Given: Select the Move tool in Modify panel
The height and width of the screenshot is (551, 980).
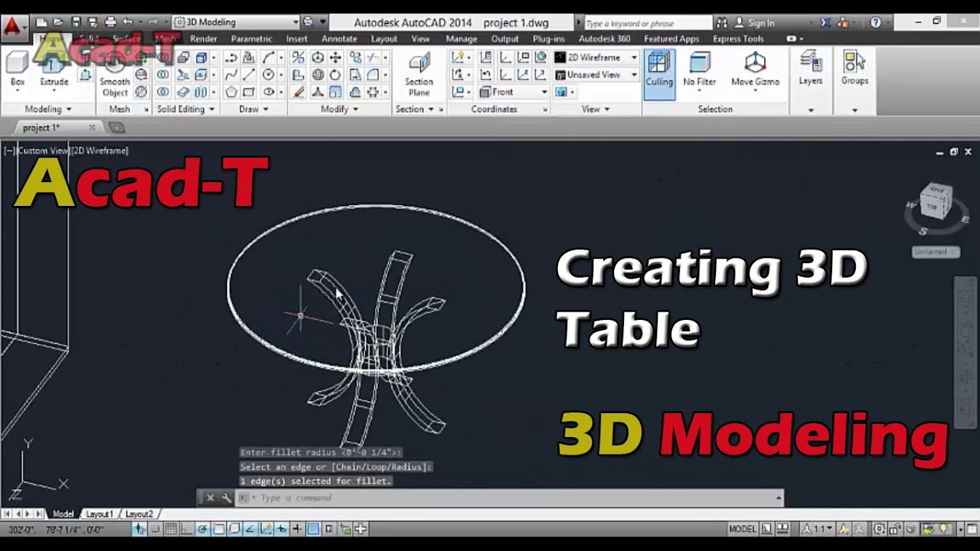Looking at the screenshot, I should (335, 57).
